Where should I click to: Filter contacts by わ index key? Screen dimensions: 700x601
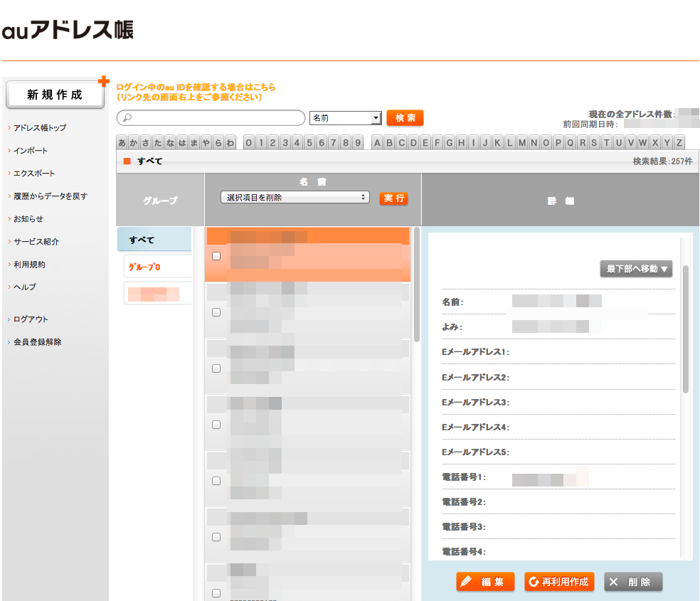pyautogui.click(x=230, y=143)
